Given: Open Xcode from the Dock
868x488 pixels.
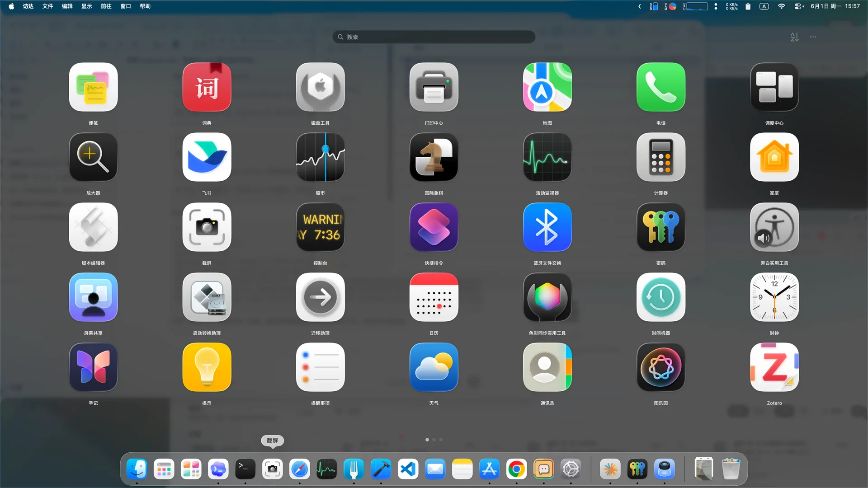Looking at the screenshot, I should (381, 469).
